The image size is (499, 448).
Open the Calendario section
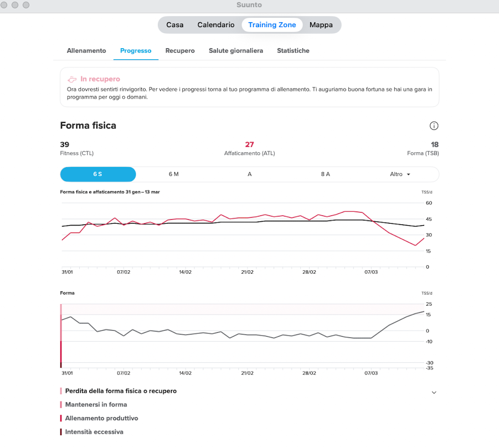[216, 25]
